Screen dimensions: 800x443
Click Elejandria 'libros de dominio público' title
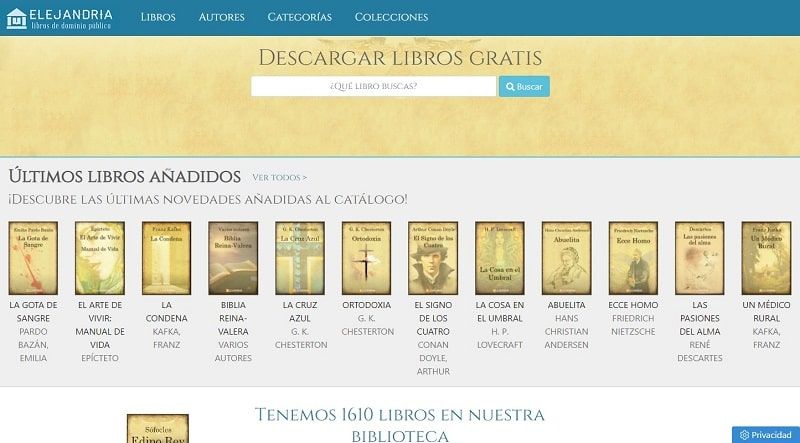point(71,19)
